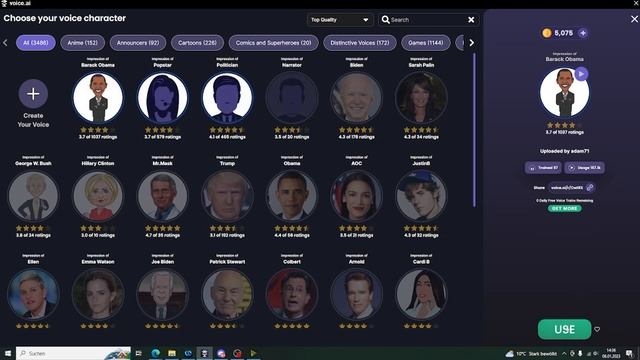The height and width of the screenshot is (360, 640).
Task: Click the Voice.ai taskbar icon
Action: coord(204,353)
